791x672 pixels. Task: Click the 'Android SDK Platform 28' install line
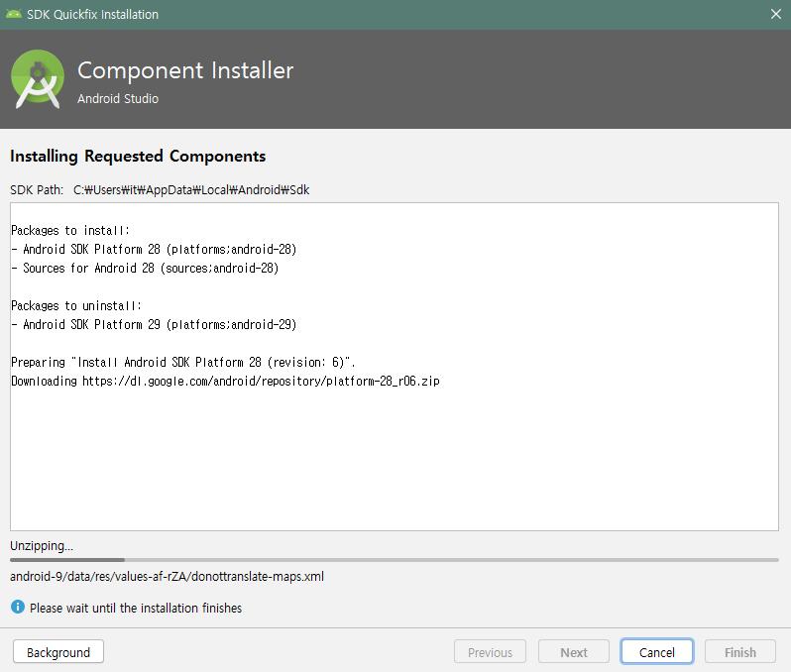154,249
